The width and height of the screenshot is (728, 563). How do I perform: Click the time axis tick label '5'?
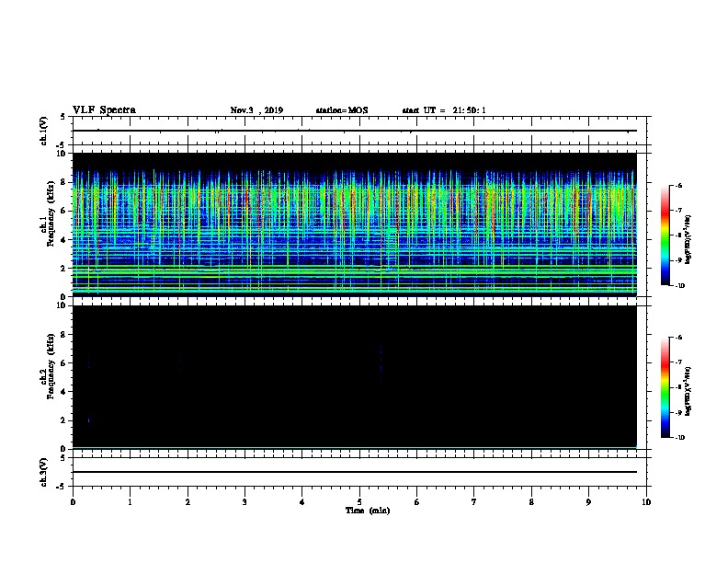pos(359,501)
